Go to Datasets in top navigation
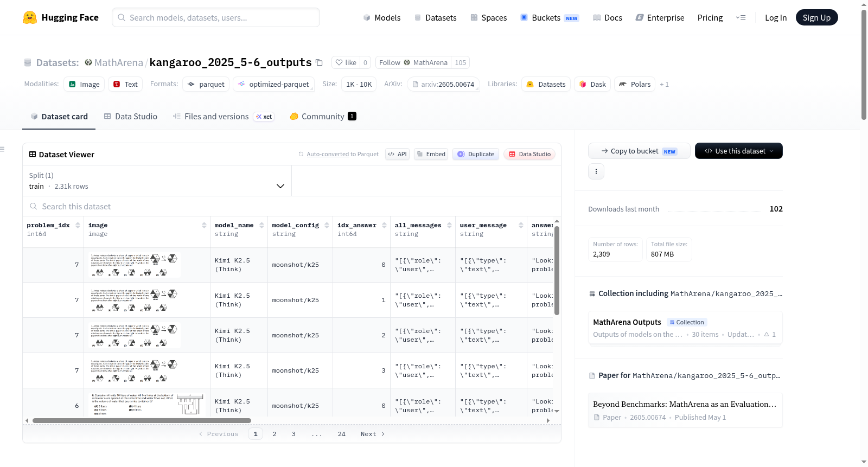 435,17
